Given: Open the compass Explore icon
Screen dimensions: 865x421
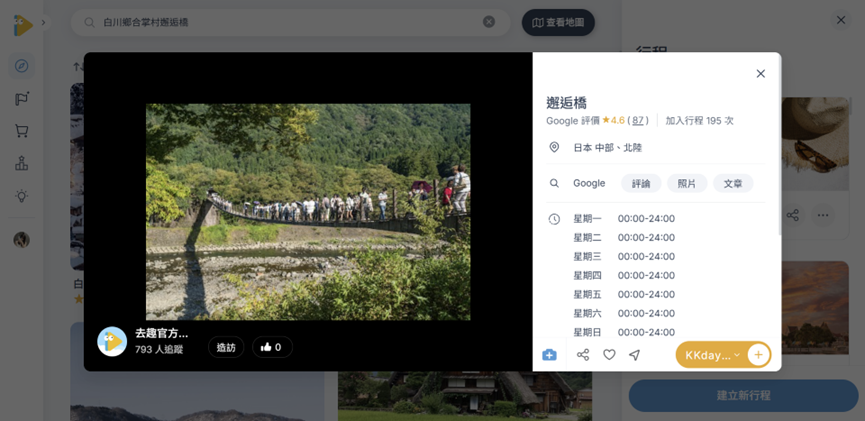Looking at the screenshot, I should pyautogui.click(x=22, y=66).
